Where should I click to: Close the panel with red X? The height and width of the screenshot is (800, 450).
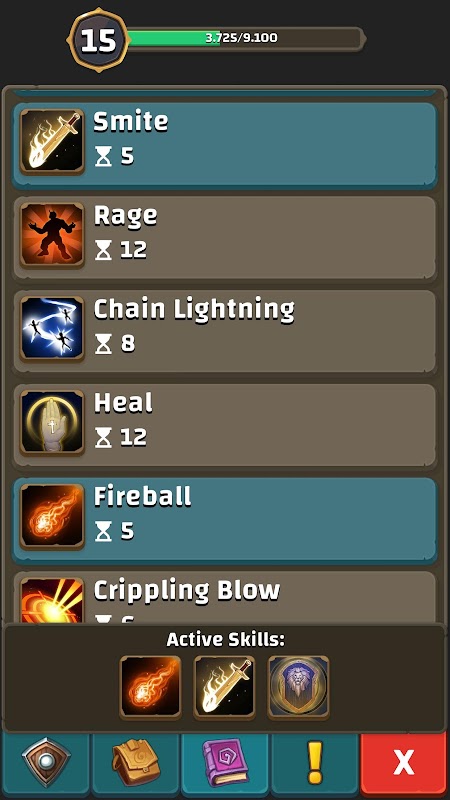[x=405, y=763]
